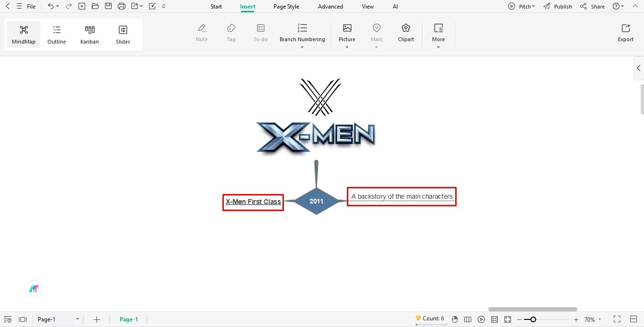Expand the right side panel
The image size is (644, 327).
638,68
